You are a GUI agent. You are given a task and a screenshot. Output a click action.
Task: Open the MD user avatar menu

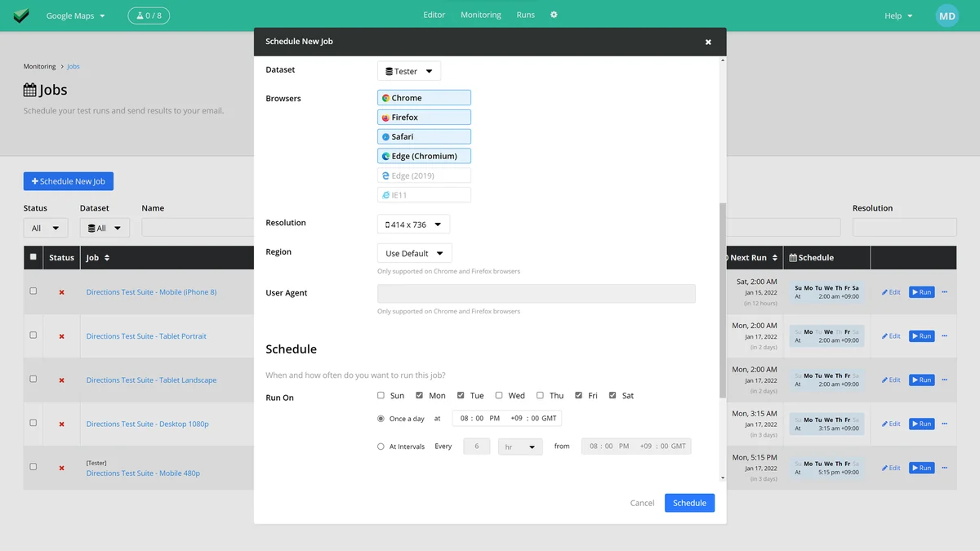tap(947, 16)
